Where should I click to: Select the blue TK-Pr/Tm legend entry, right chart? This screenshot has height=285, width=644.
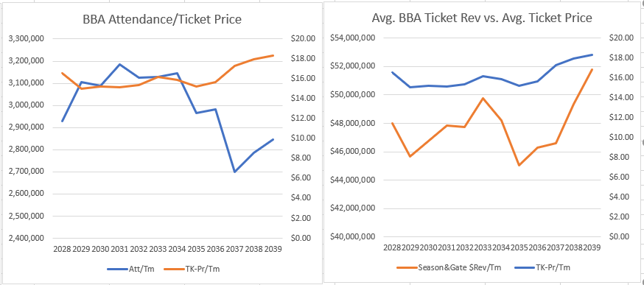pos(541,267)
